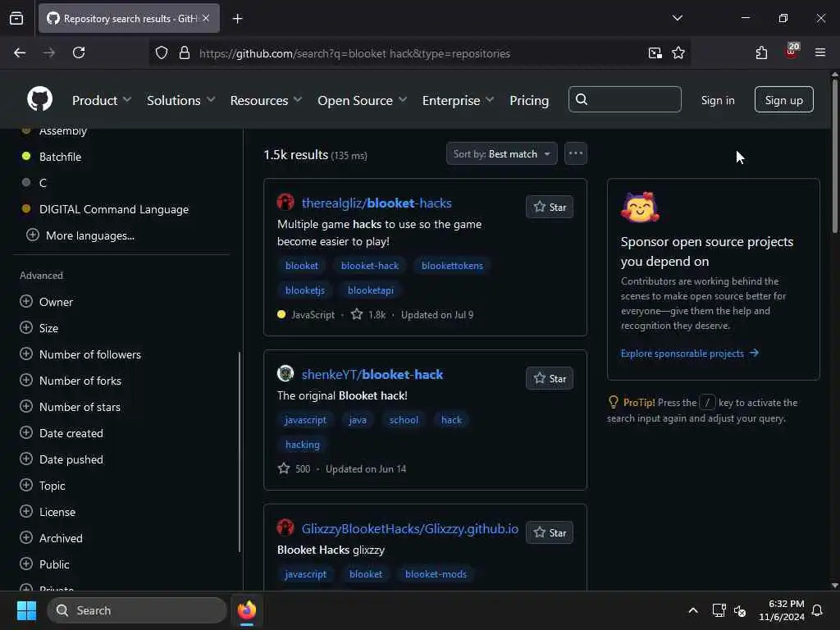Open Firefox from the taskbar
The image size is (840, 630).
pos(247,610)
